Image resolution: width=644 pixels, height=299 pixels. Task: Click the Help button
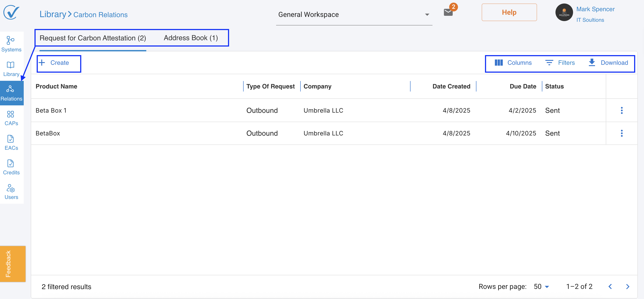(509, 12)
